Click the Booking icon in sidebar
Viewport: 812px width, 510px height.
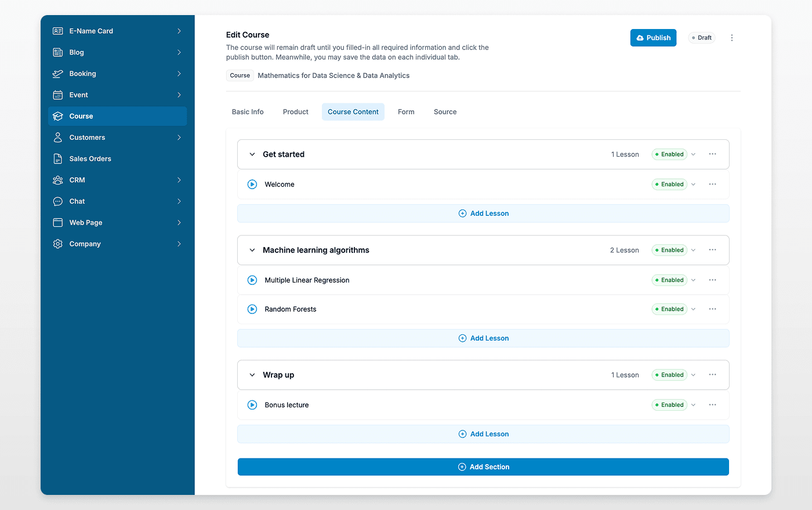(x=58, y=74)
